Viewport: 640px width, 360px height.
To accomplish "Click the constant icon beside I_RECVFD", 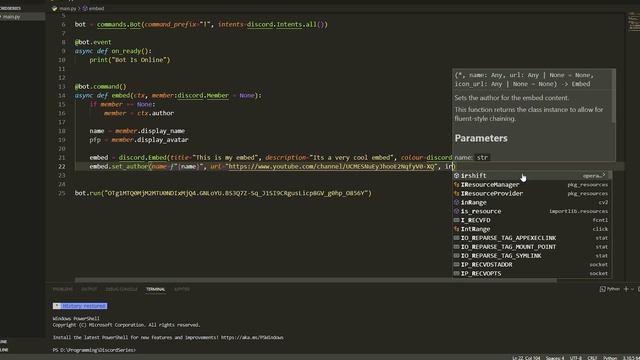I will [x=456, y=220].
